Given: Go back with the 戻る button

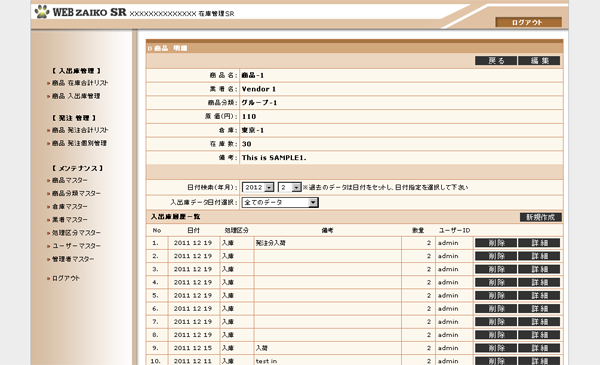Looking at the screenshot, I should pyautogui.click(x=496, y=60).
